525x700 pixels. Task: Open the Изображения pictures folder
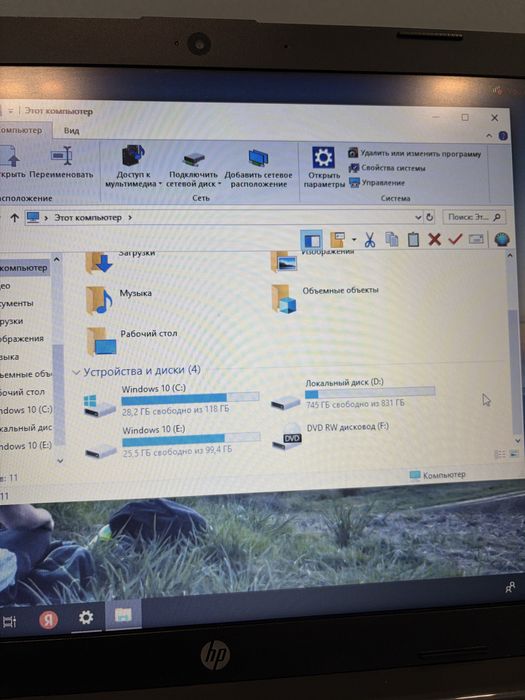[x=312, y=260]
